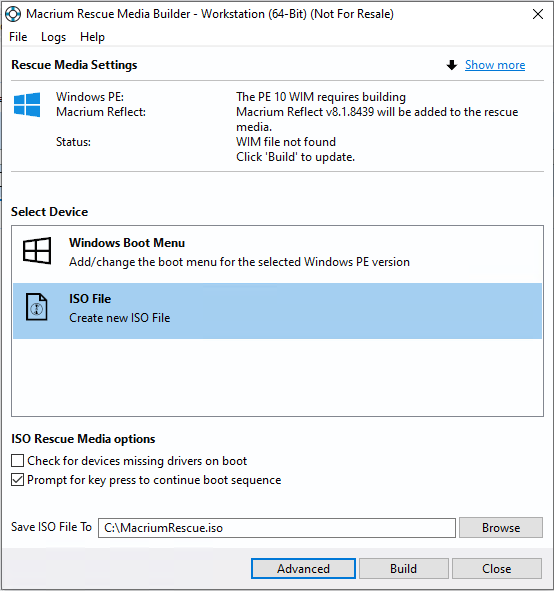Open the Logs menu

53,37
